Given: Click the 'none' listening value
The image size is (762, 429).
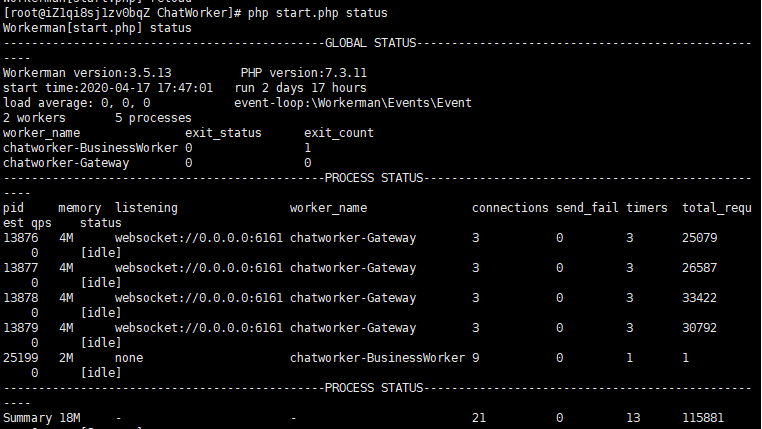Looking at the screenshot, I should pyautogui.click(x=129, y=359).
